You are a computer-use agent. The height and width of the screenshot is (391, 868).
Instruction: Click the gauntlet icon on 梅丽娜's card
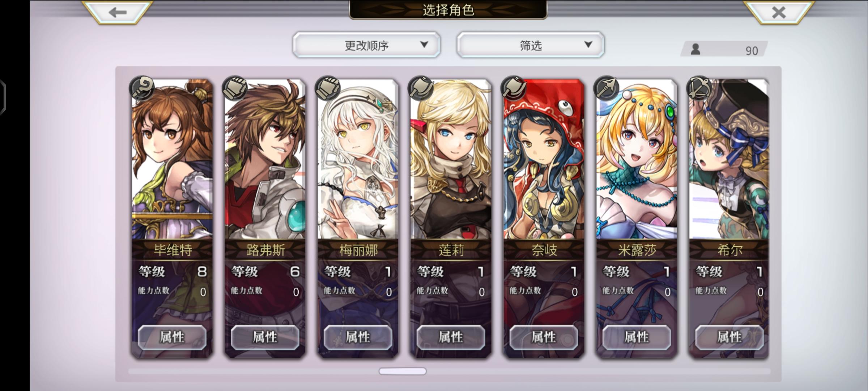pos(328,88)
